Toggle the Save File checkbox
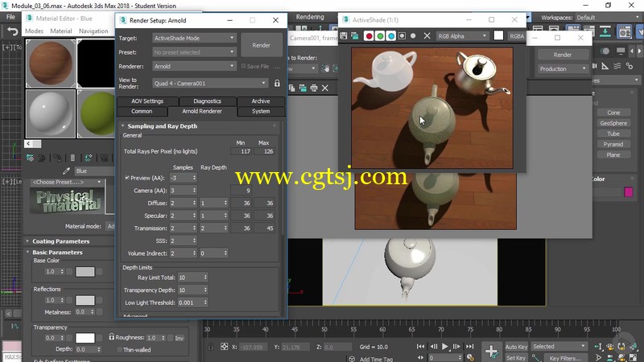644x362 pixels. (244, 66)
